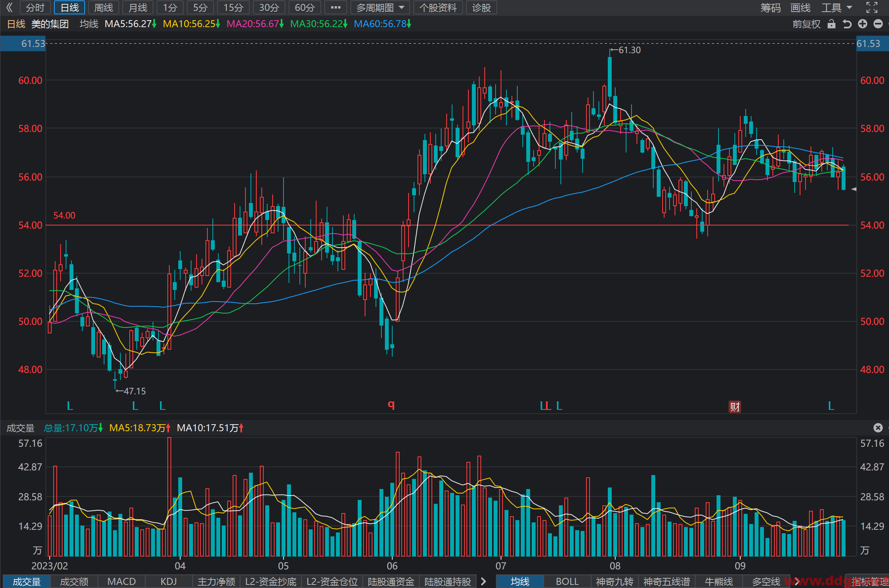The height and width of the screenshot is (588, 889).
Task: Open the 工具 tools dropdown
Action: pos(837,7)
